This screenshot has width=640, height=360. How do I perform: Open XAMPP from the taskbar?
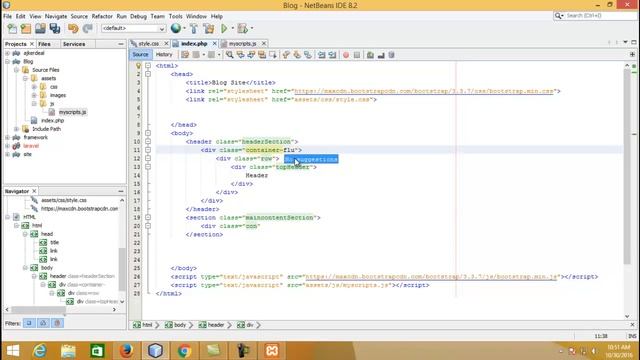coord(272,351)
